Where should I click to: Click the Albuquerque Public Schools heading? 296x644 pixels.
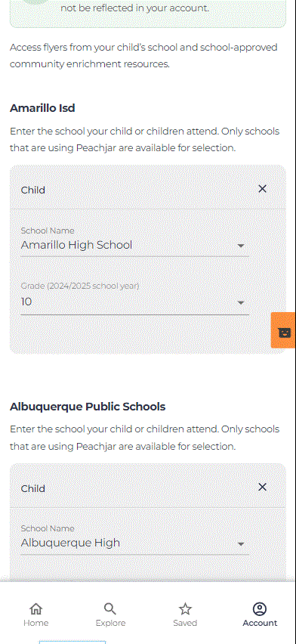[88, 407]
